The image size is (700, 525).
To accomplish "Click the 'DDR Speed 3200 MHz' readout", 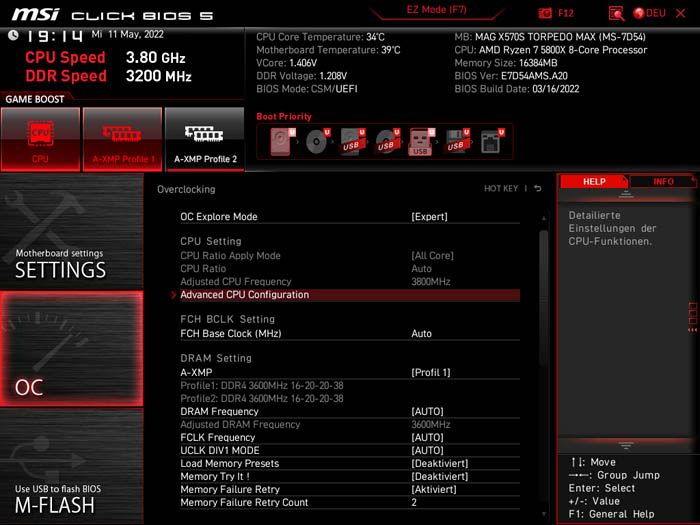I will pos(108,76).
